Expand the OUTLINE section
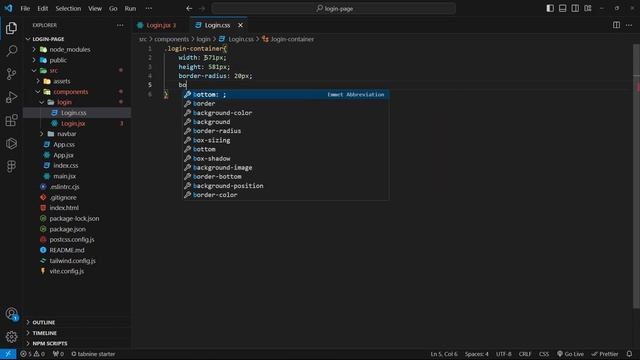640x360 pixels. 78,322
